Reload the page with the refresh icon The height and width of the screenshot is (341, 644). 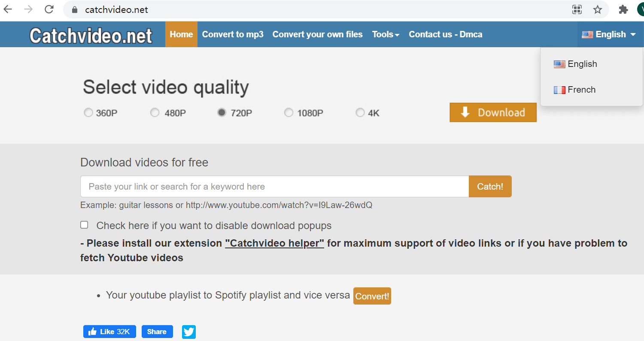[49, 9]
